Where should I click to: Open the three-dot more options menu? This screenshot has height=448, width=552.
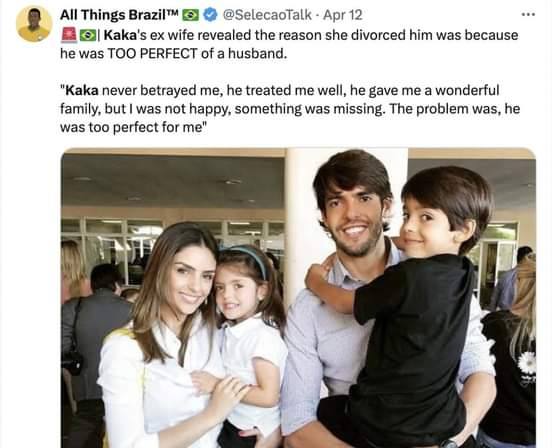click(x=528, y=14)
